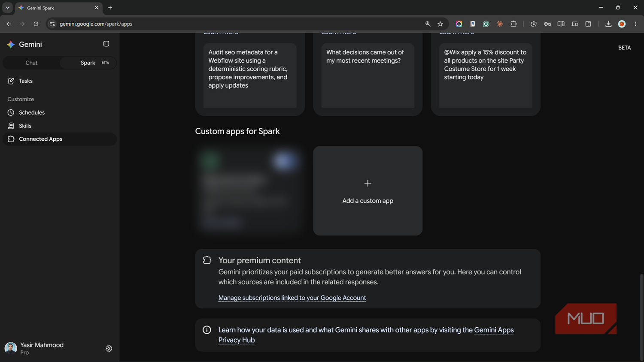
Task: Open Manage subscriptions linked to Google Account
Action: coord(292,298)
